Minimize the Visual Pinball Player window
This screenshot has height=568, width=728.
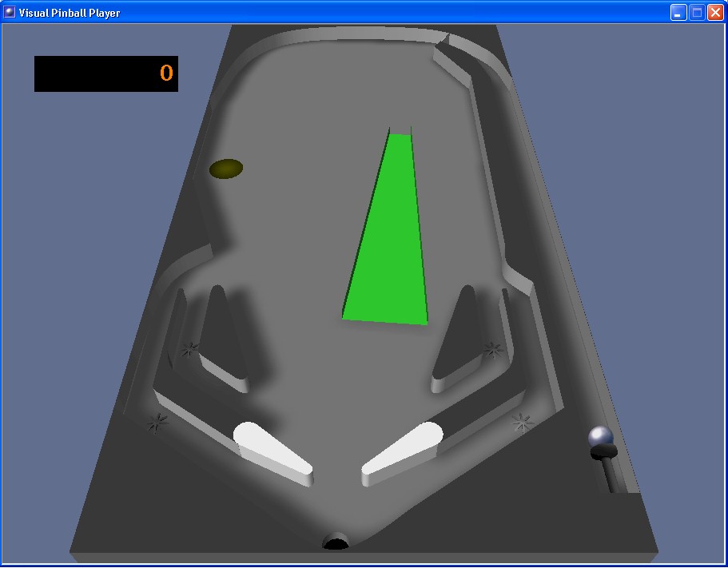[678, 13]
